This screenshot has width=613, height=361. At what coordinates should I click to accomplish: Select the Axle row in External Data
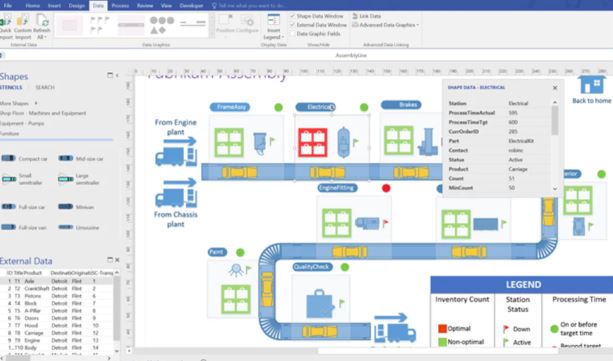(x=57, y=281)
